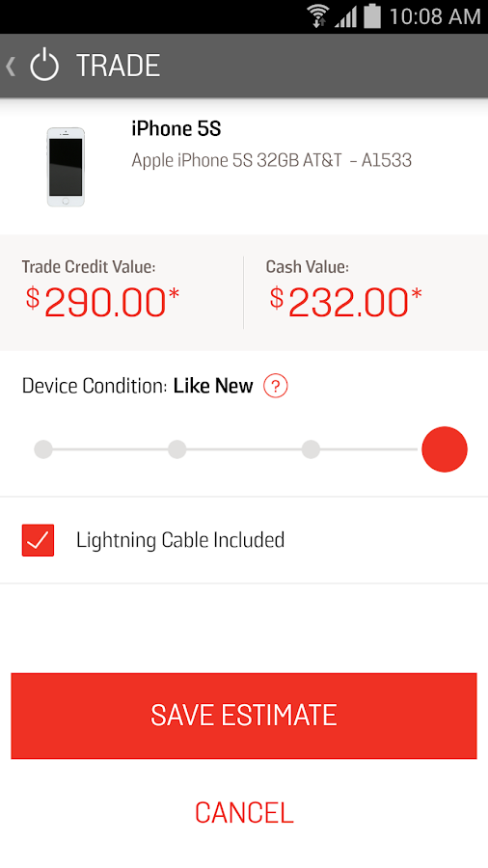
Task: Tap the iPhone 5S title text
Action: point(176,129)
